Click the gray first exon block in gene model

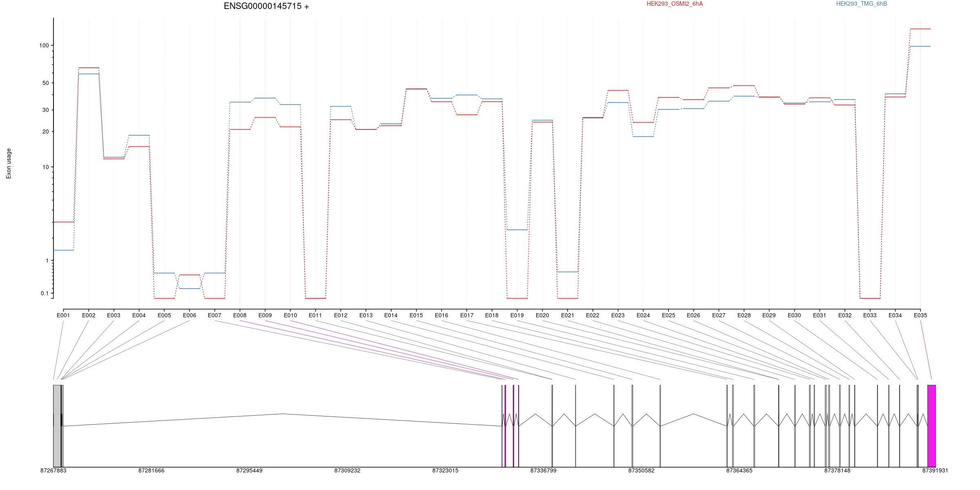click(57, 426)
